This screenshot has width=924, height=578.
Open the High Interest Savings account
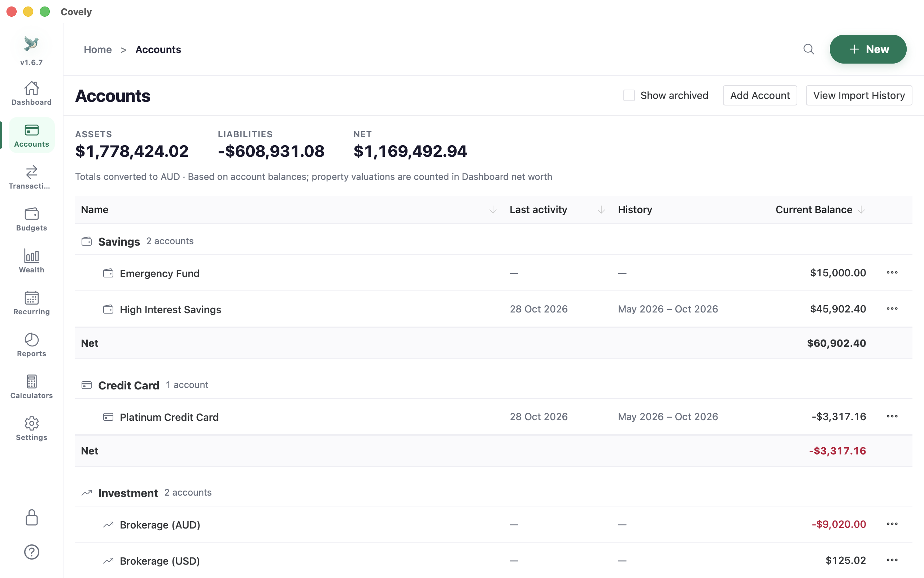click(x=493, y=309)
